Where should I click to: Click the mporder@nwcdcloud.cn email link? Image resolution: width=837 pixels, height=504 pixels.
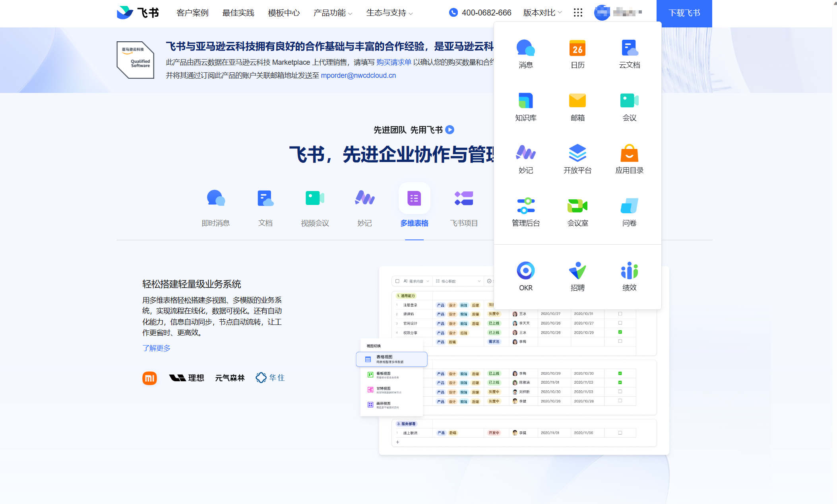pyautogui.click(x=358, y=75)
